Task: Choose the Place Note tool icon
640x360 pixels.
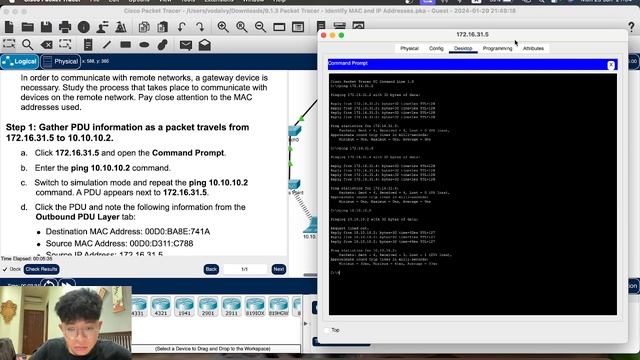Action: 88,44
